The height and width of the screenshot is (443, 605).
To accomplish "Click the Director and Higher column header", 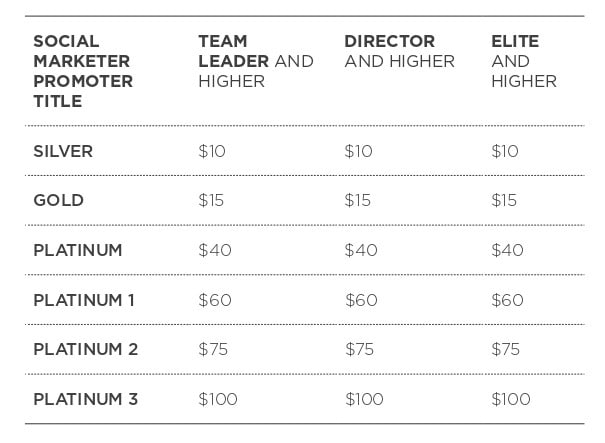I will tap(399, 51).
